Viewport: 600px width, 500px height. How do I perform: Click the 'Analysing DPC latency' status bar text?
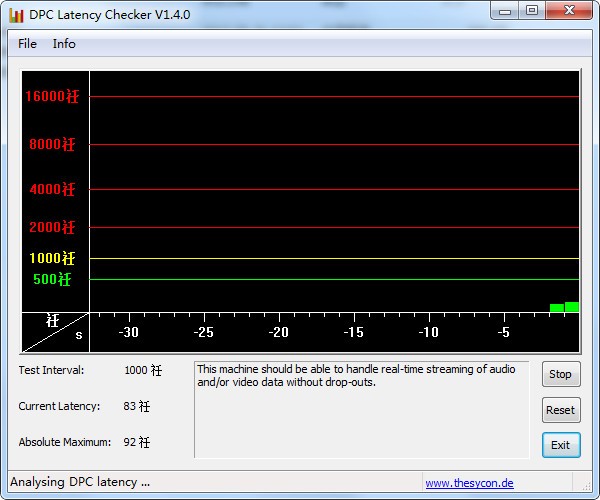tap(80, 482)
